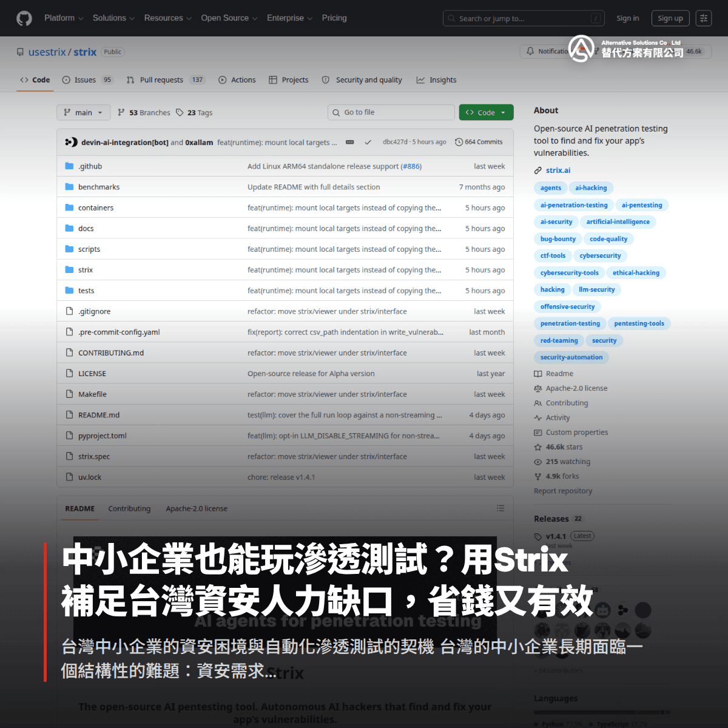Image resolution: width=728 pixels, height=728 pixels.
Task: Click the ai-hacking topic tag
Action: pyautogui.click(x=591, y=188)
